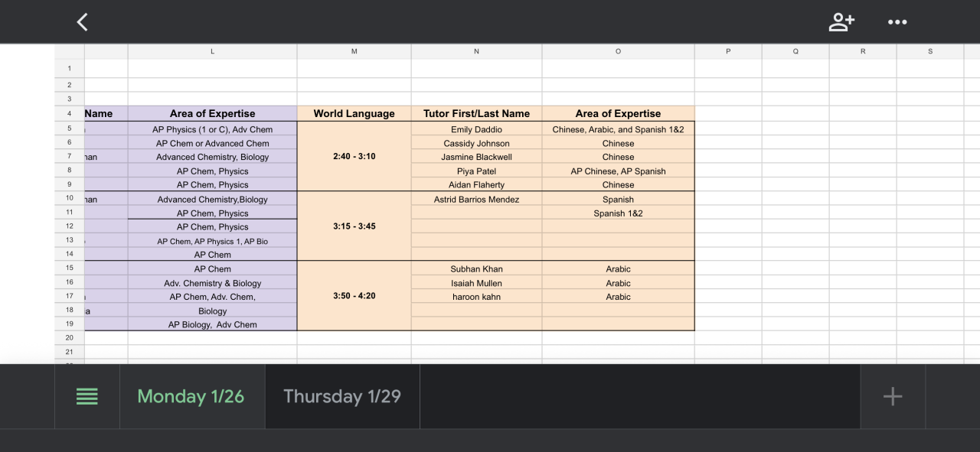The height and width of the screenshot is (452, 980).
Task: Click the World Language header cell
Action: coord(354,113)
